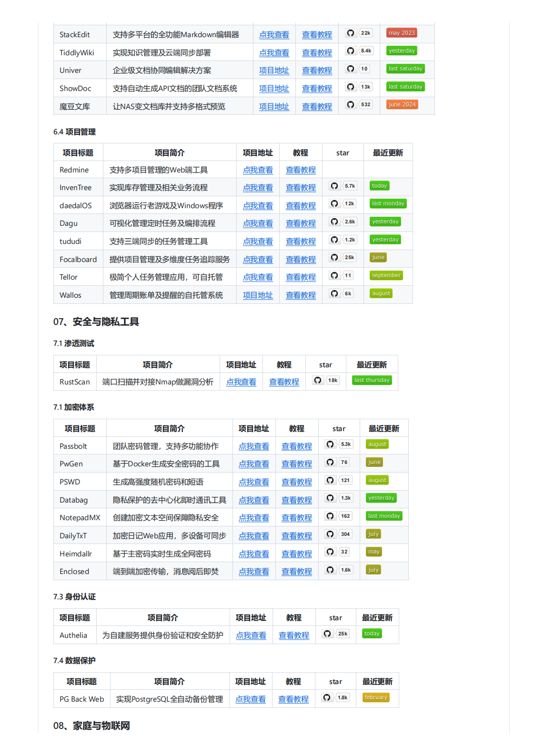Image resolution: width=535 pixels, height=756 pixels.
Task: Click the GitHub star badge for Databag
Action: (339, 498)
